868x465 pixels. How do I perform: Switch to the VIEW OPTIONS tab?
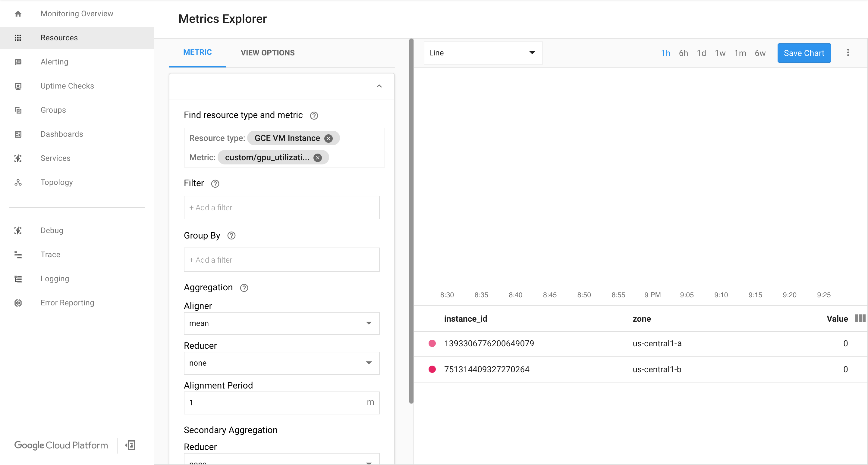tap(268, 53)
